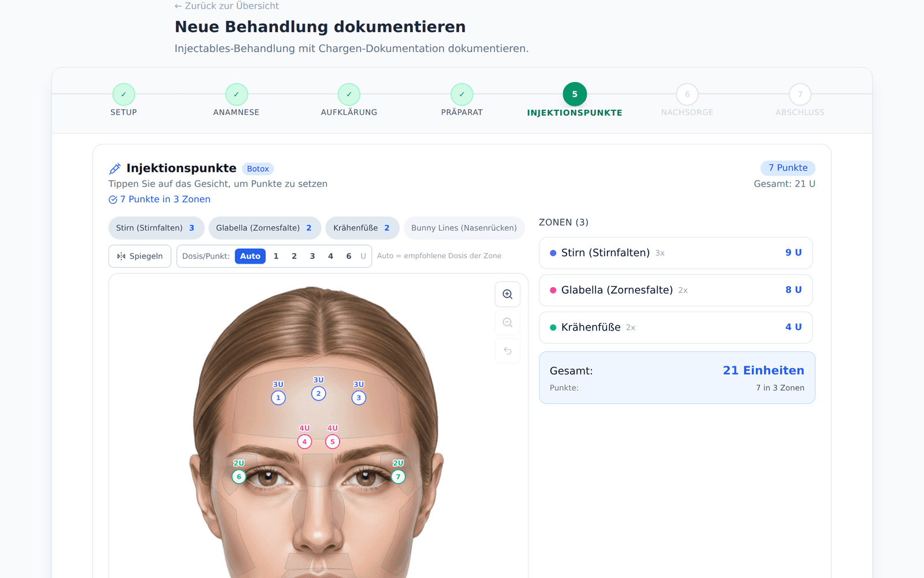The width and height of the screenshot is (924, 578).
Task: Select crow's feet injection point 6
Action: 239,477
